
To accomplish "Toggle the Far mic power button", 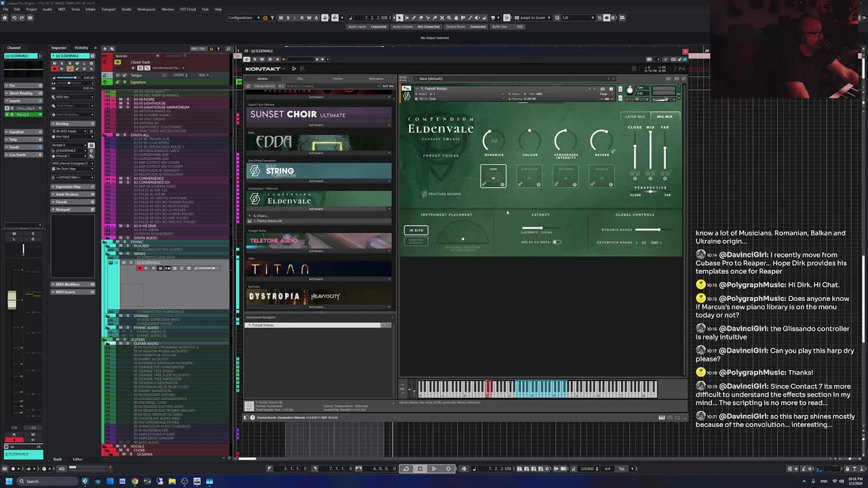I will point(665,178).
